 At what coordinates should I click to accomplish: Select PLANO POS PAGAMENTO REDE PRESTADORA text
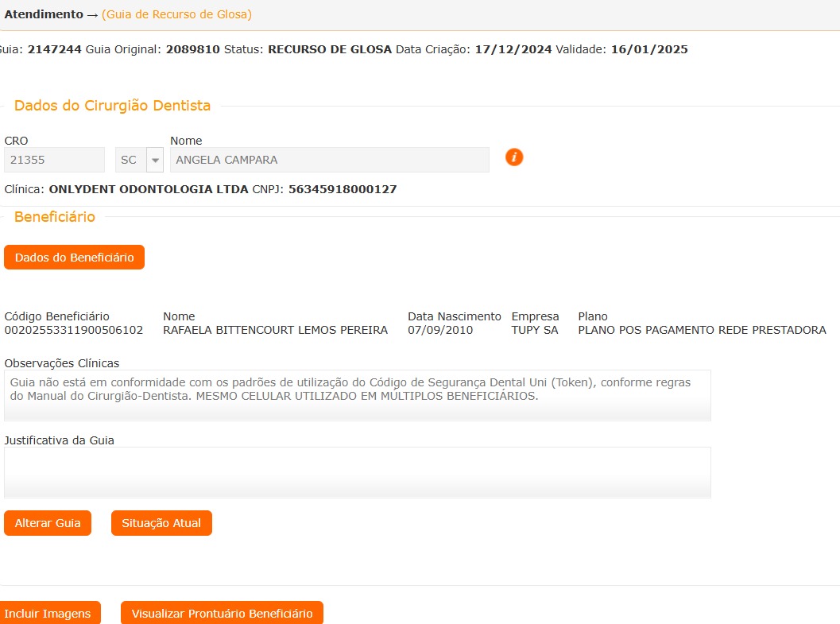tap(702, 330)
